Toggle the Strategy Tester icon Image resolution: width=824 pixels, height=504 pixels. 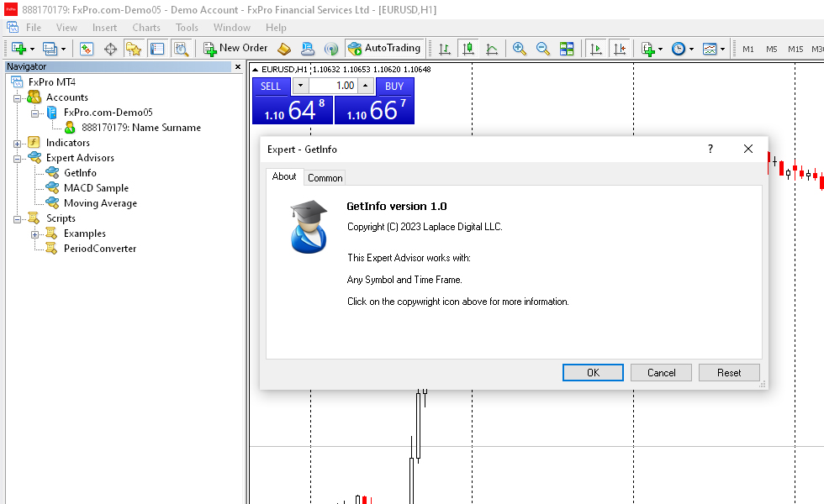point(182,49)
